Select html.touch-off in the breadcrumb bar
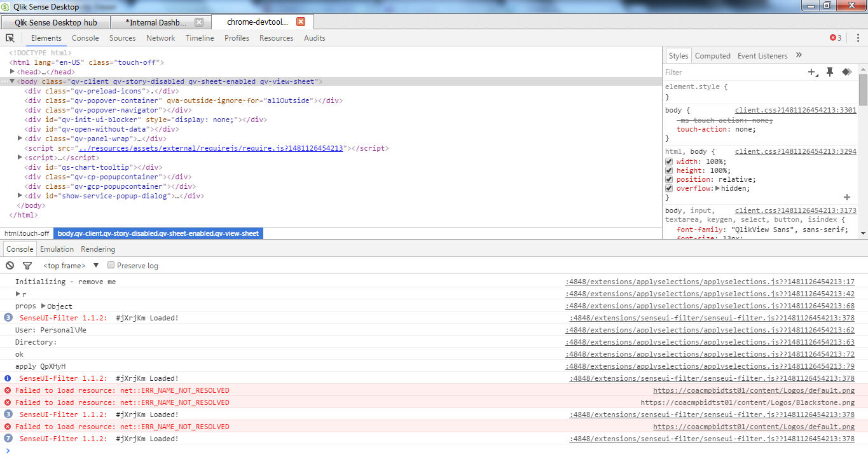Screen dimensions: 868x459 27,233
